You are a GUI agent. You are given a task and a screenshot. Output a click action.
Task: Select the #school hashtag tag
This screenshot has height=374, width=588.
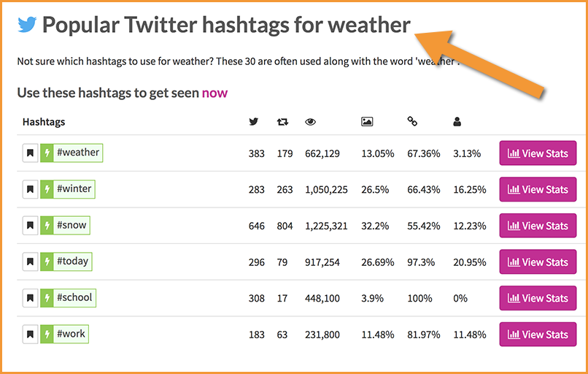(x=74, y=298)
